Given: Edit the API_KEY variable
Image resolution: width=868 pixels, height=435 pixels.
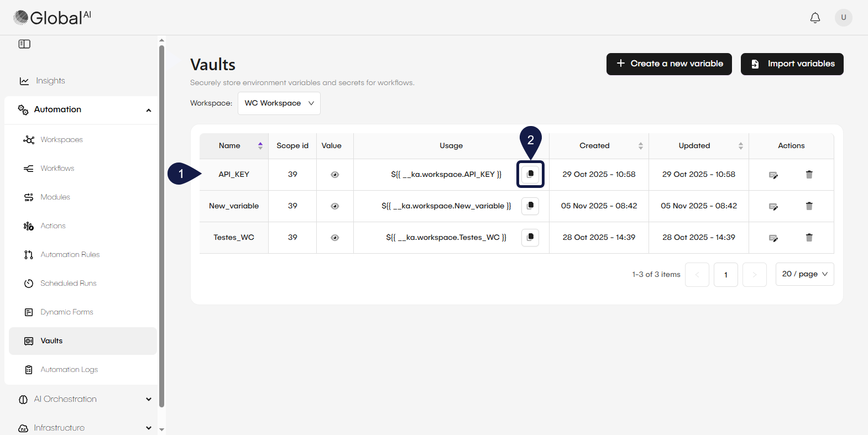Looking at the screenshot, I should click(x=773, y=175).
